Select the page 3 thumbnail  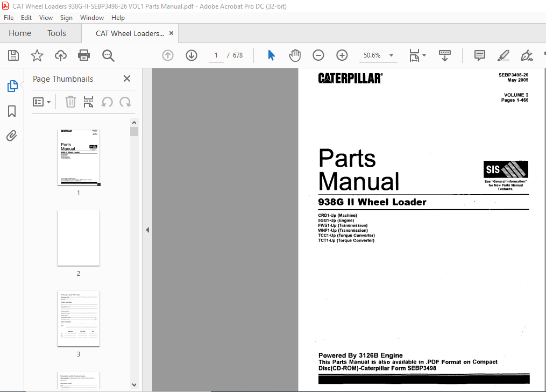click(x=79, y=319)
